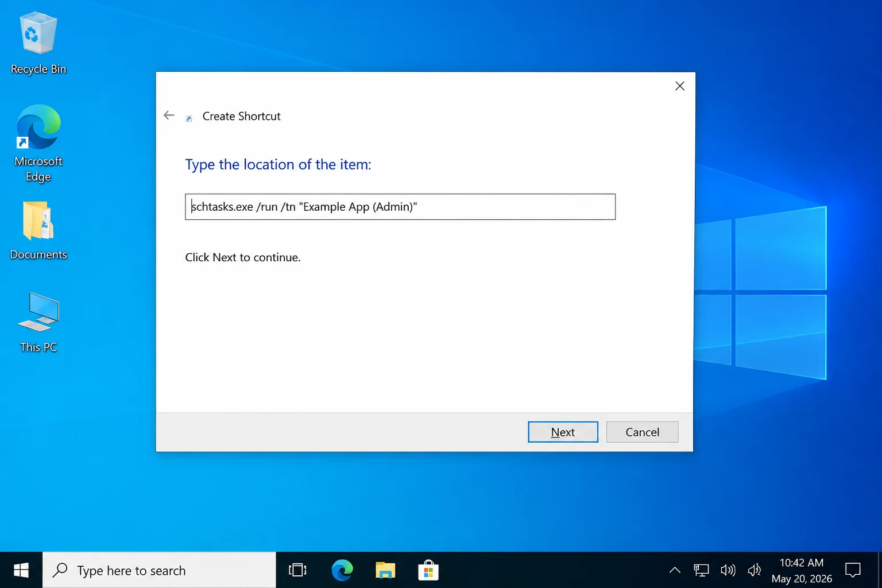Close the Create Shortcut dialog
The height and width of the screenshot is (588, 882).
coord(680,86)
